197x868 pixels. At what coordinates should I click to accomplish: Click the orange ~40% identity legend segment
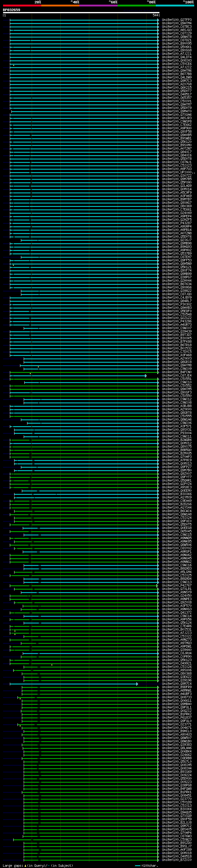click(60, 6)
